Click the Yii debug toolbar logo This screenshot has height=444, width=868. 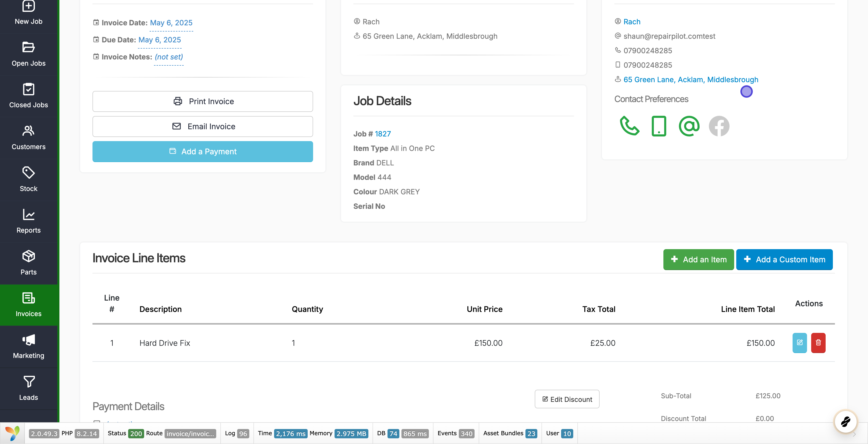click(x=12, y=433)
